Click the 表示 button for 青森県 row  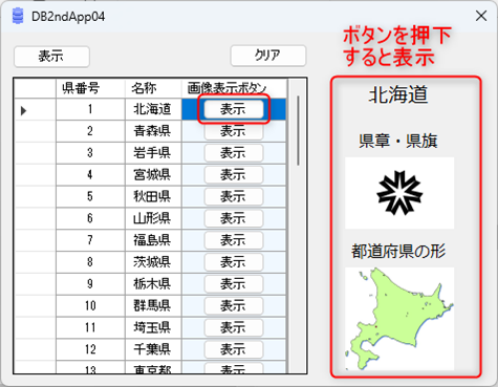(233, 131)
